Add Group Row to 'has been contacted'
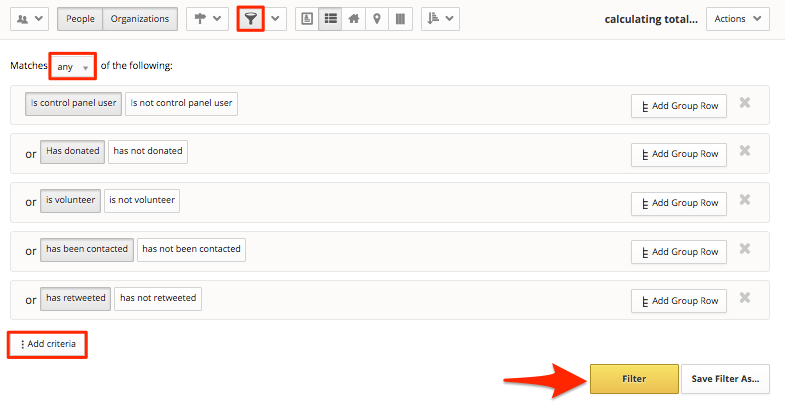 point(679,251)
